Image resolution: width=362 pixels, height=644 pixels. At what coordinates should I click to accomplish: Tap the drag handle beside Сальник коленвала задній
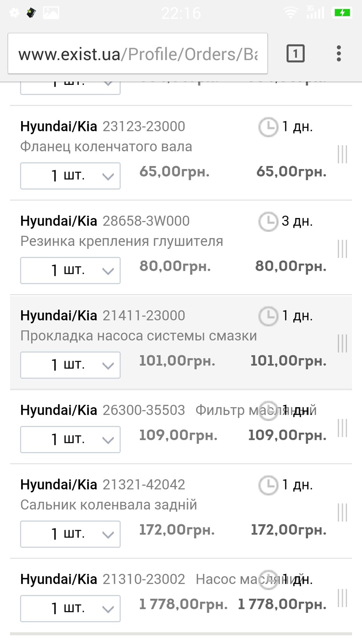tap(342, 512)
